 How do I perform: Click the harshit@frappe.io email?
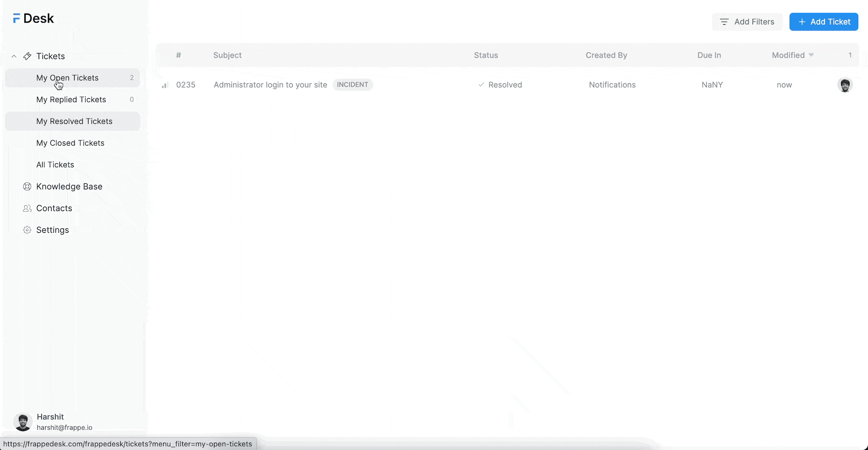click(65, 427)
